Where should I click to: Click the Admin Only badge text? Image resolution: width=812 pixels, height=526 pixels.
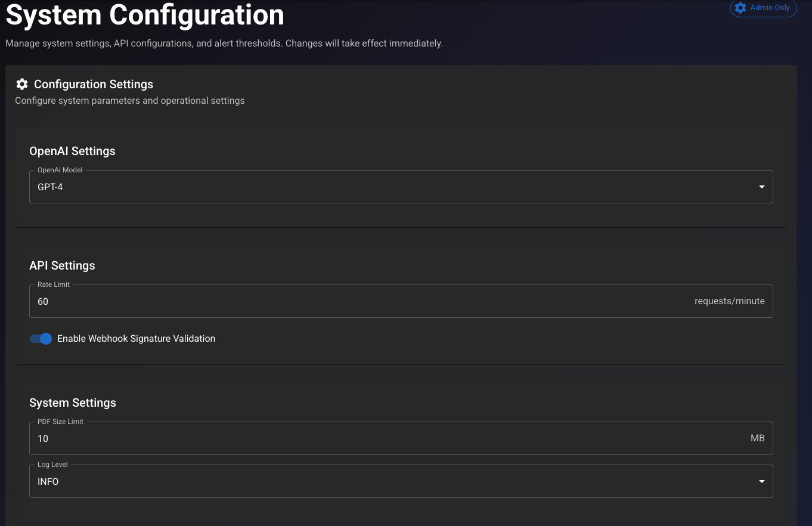[770, 8]
